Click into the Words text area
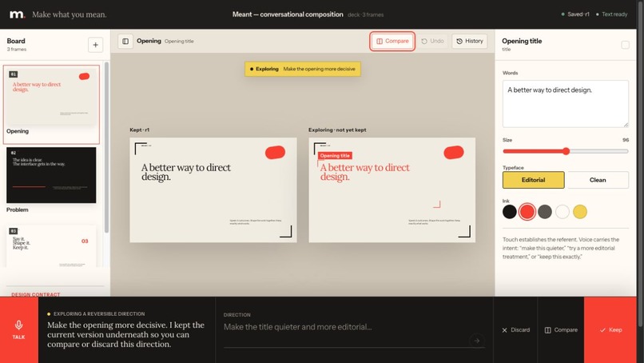 point(565,104)
